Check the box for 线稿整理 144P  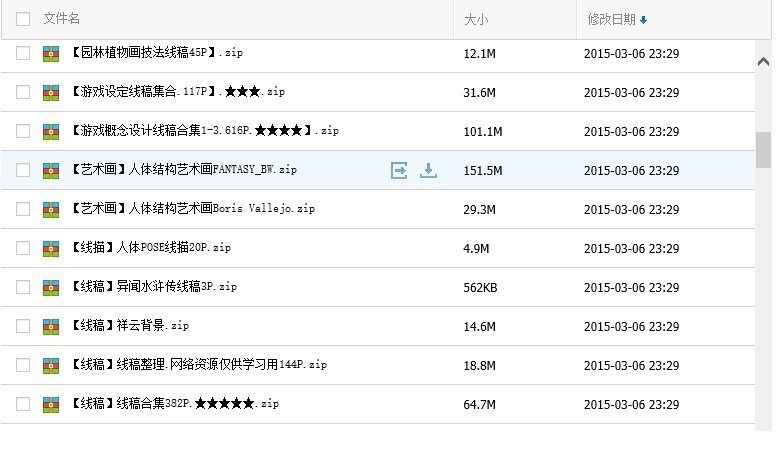tap(23, 365)
